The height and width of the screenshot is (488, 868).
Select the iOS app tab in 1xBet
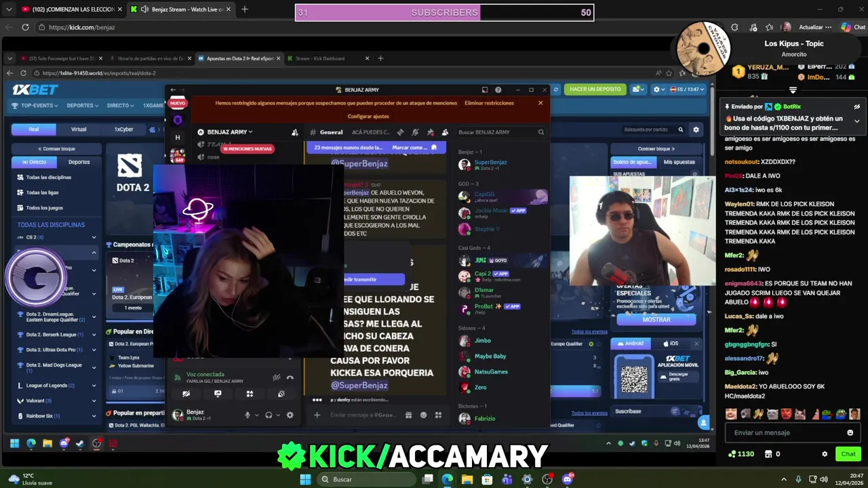670,344
